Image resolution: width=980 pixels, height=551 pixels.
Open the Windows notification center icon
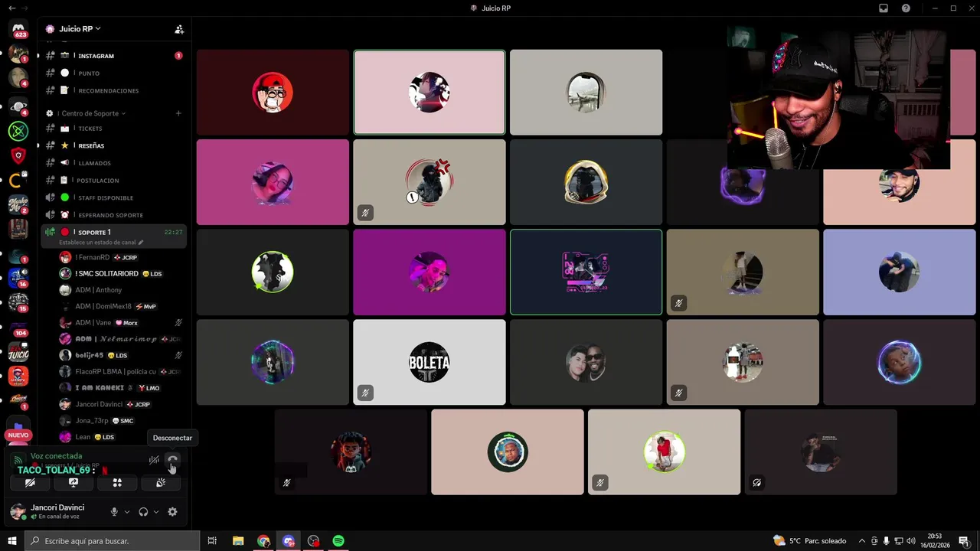[964, 541]
